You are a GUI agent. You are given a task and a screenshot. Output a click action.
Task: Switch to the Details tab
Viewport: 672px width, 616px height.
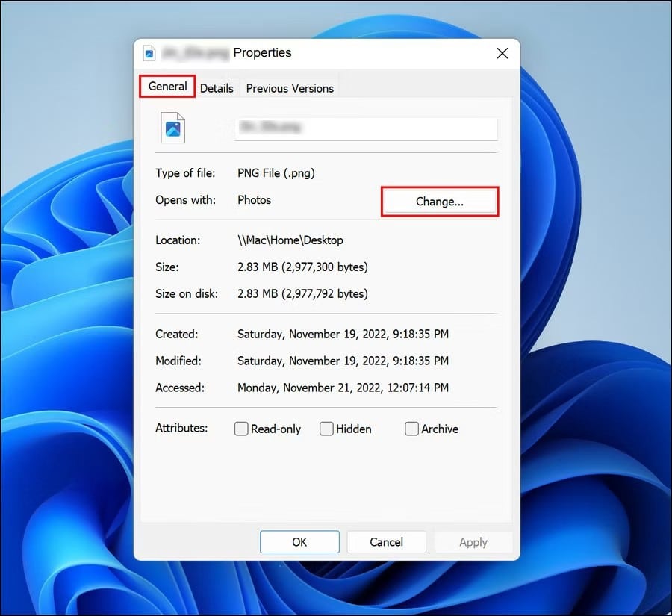tap(217, 88)
